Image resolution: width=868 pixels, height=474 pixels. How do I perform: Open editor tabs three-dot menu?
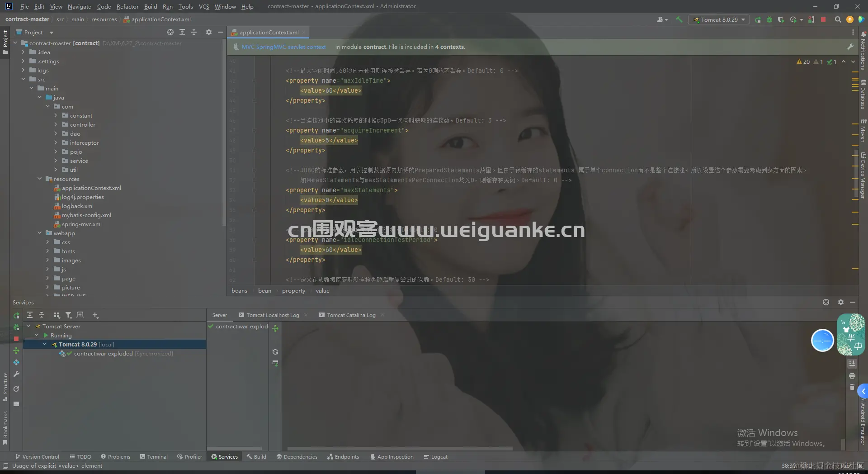853,32
